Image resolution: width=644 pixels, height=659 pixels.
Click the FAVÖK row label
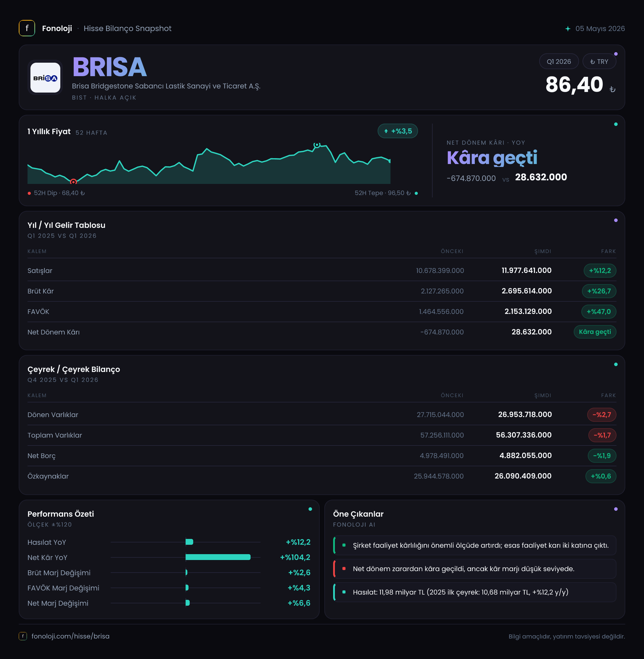(x=38, y=312)
